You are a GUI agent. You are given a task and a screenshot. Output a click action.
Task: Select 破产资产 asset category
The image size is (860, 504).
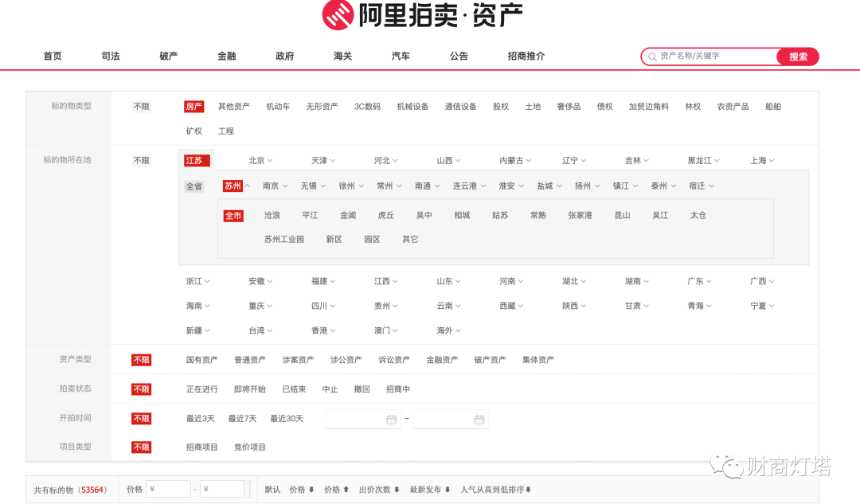(491, 360)
